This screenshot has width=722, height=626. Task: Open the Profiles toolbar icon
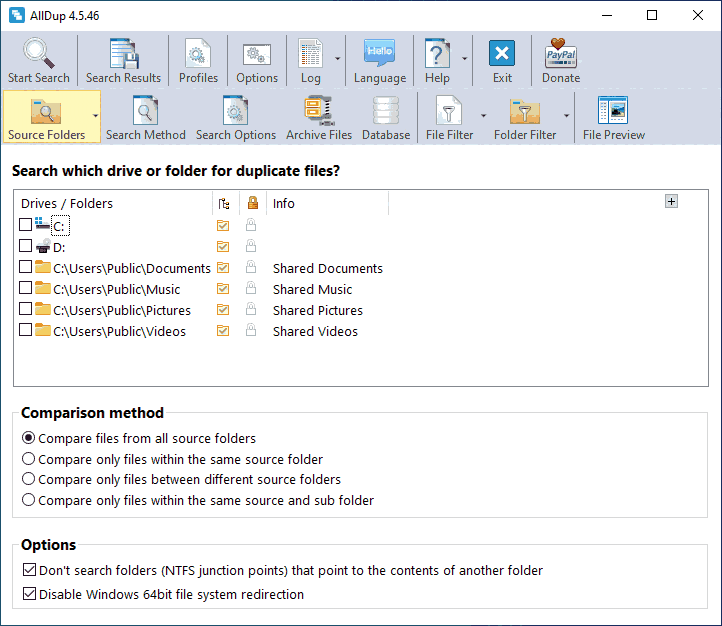pos(198,54)
